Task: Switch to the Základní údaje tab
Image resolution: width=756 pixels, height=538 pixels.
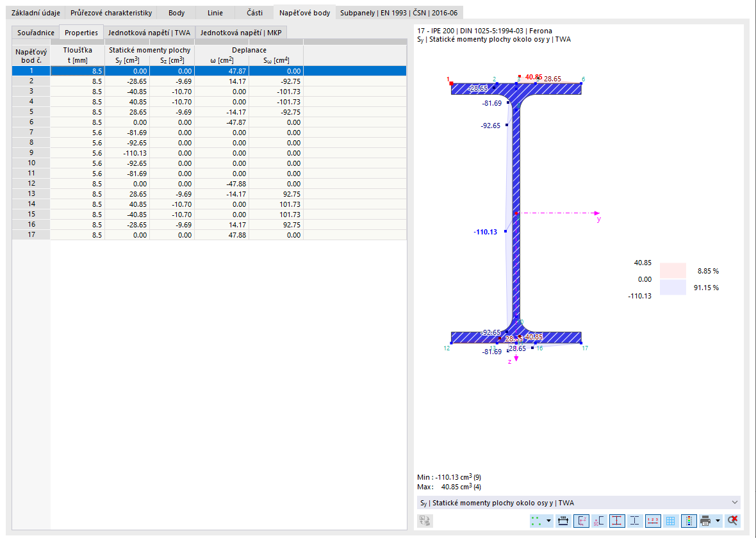Action: coord(36,13)
